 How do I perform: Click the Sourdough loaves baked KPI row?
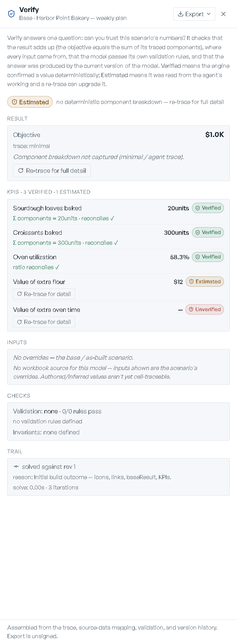(118, 213)
